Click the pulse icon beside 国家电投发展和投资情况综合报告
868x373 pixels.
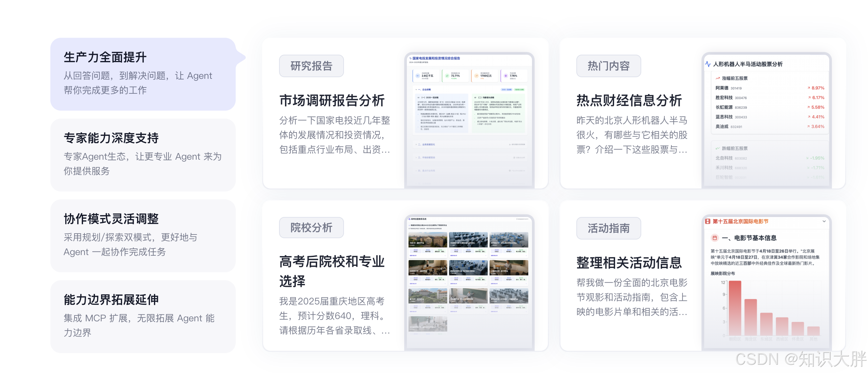pyautogui.click(x=410, y=58)
